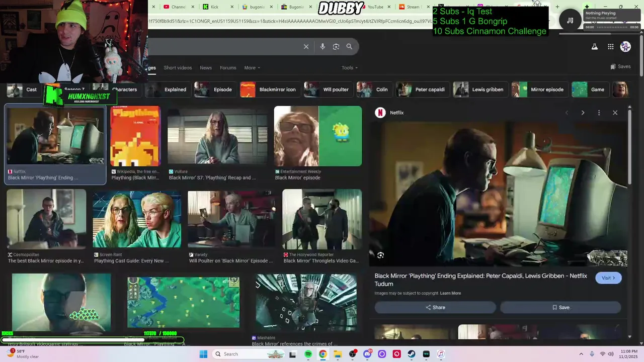Image resolution: width=644 pixels, height=362 pixels.
Task: Open the Wikipedia Plaything poster thumbnail
Action: [x=136, y=136]
